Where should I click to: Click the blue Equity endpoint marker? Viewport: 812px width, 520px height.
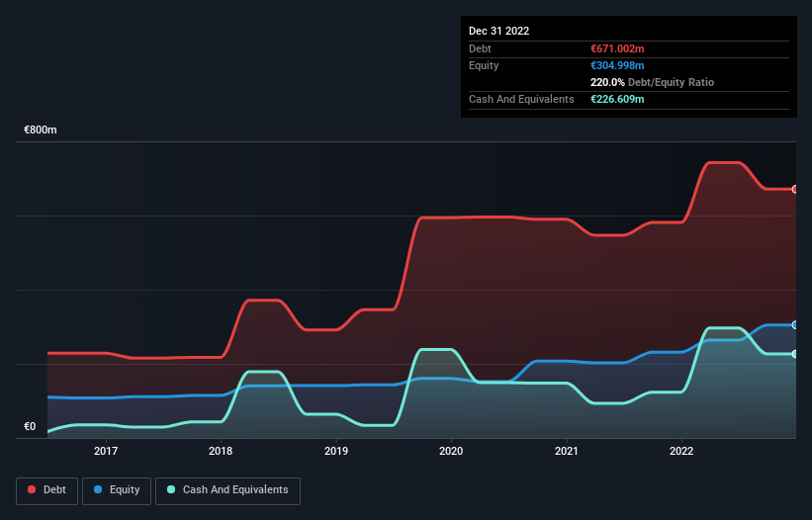[x=795, y=325]
